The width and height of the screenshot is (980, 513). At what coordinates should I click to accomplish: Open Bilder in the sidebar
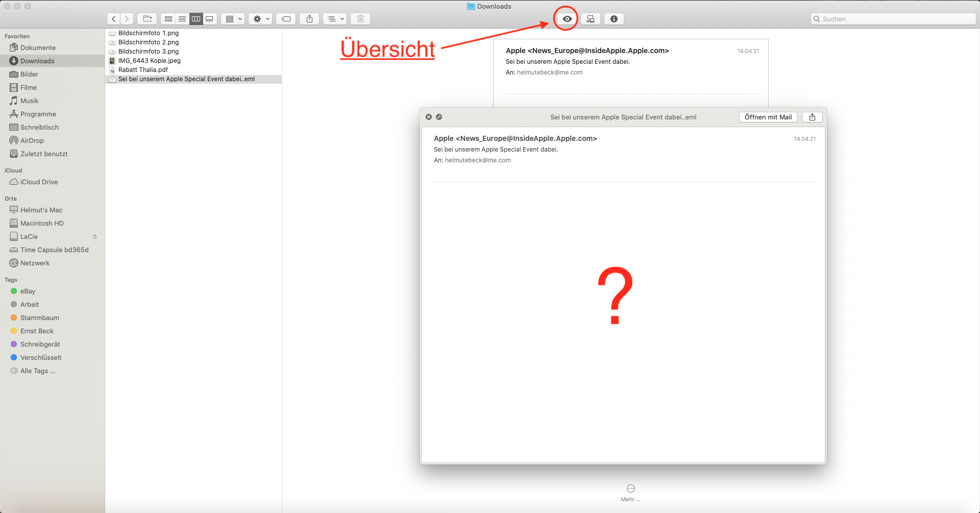(52, 74)
